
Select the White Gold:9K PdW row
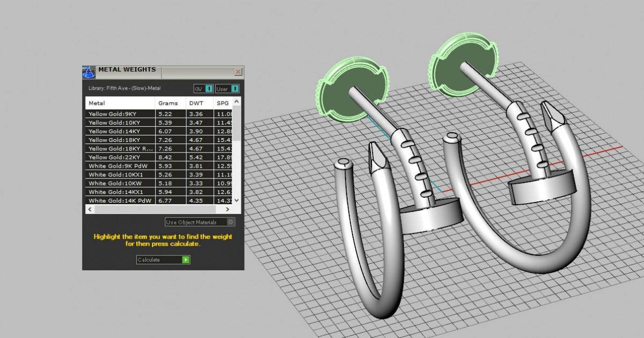pyautogui.click(x=120, y=166)
